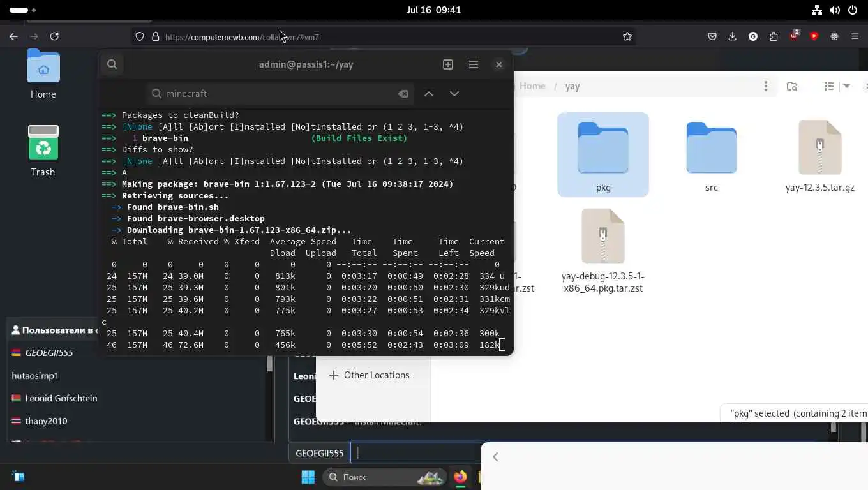Select yay-debug-12.3.5-1 package file
868x490 pixels.
click(603, 251)
